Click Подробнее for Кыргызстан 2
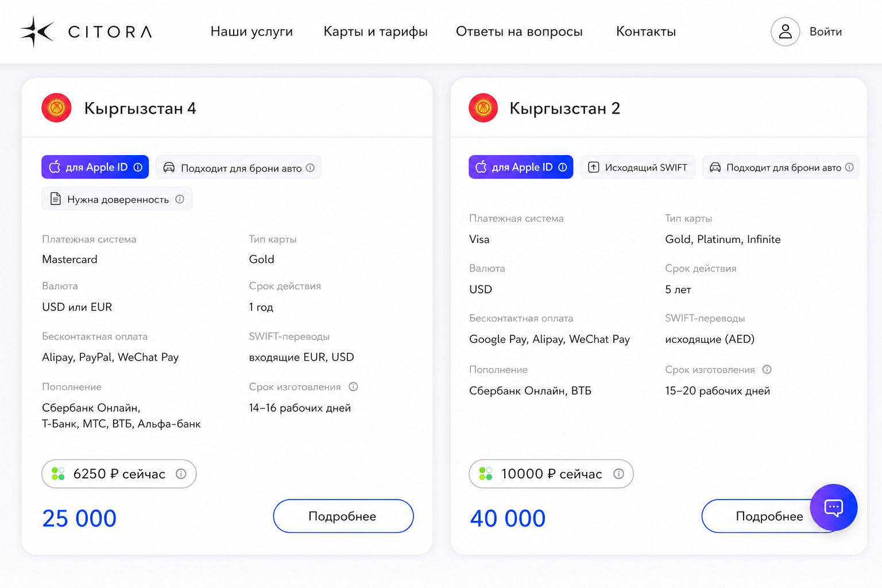Viewport: 882px width, 588px height. point(769,516)
